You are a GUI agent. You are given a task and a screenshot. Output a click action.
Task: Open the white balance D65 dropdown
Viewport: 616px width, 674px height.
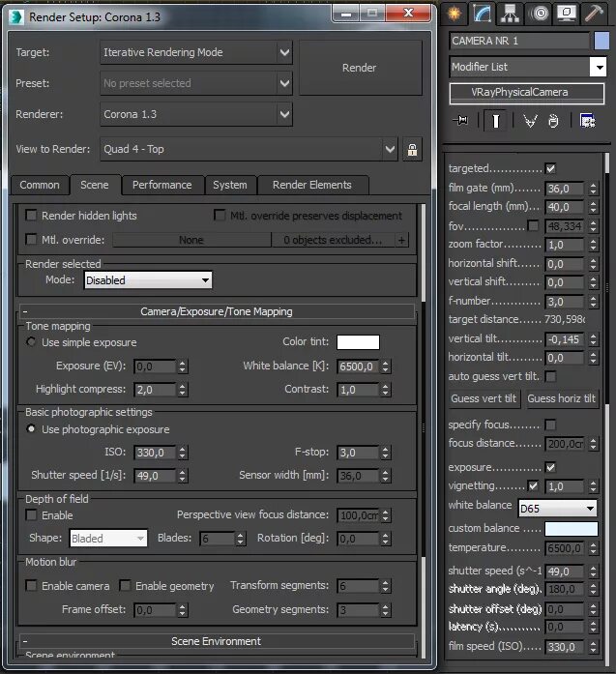pyautogui.click(x=558, y=509)
